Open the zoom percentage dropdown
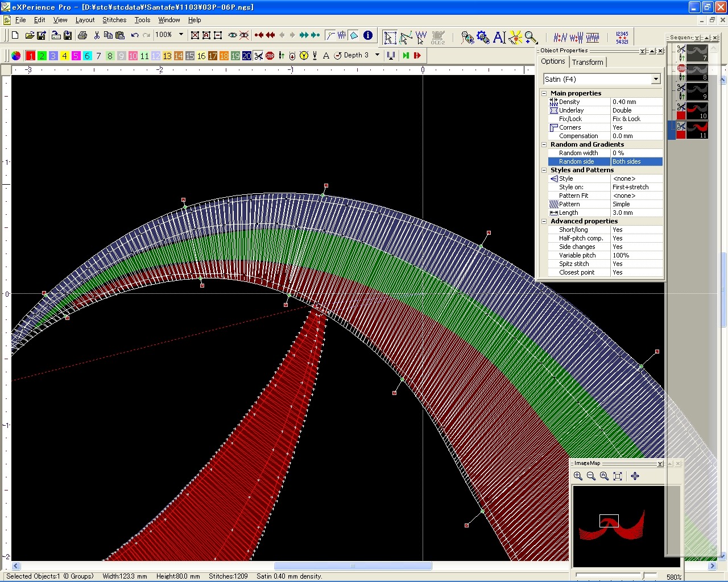Viewport: 728px width, 582px height. [181, 35]
